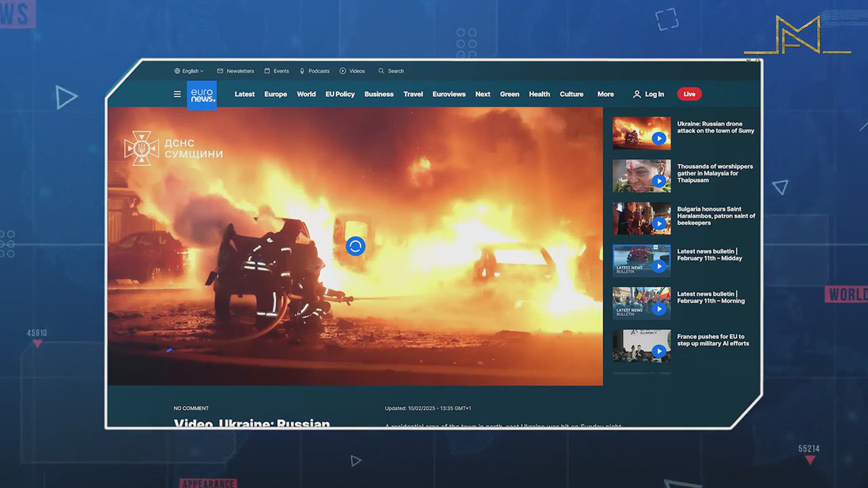Image resolution: width=868 pixels, height=488 pixels.
Task: Open the Travel section
Action: click(413, 94)
